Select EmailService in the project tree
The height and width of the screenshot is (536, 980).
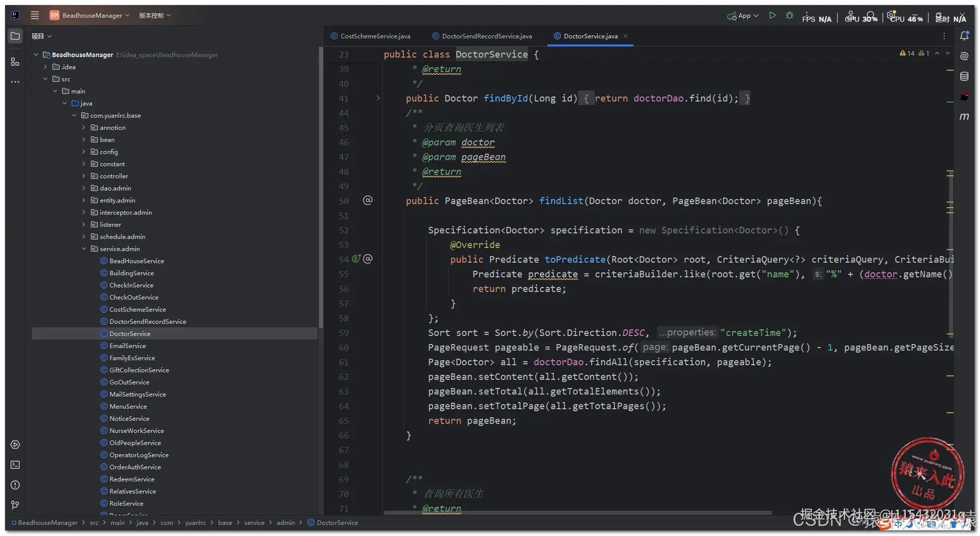127,346
